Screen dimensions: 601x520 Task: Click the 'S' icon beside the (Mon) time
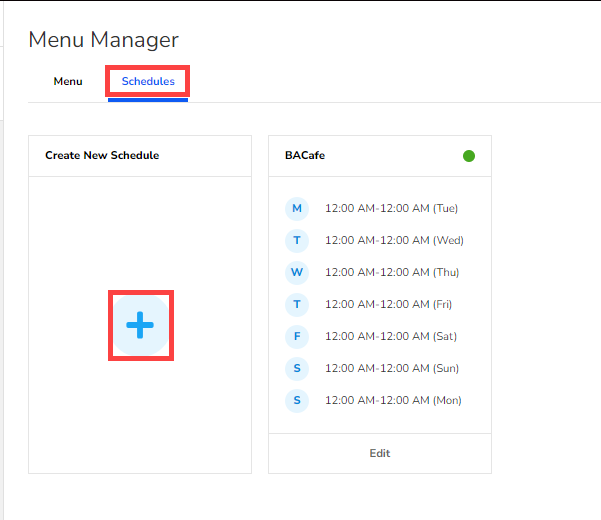click(x=297, y=401)
